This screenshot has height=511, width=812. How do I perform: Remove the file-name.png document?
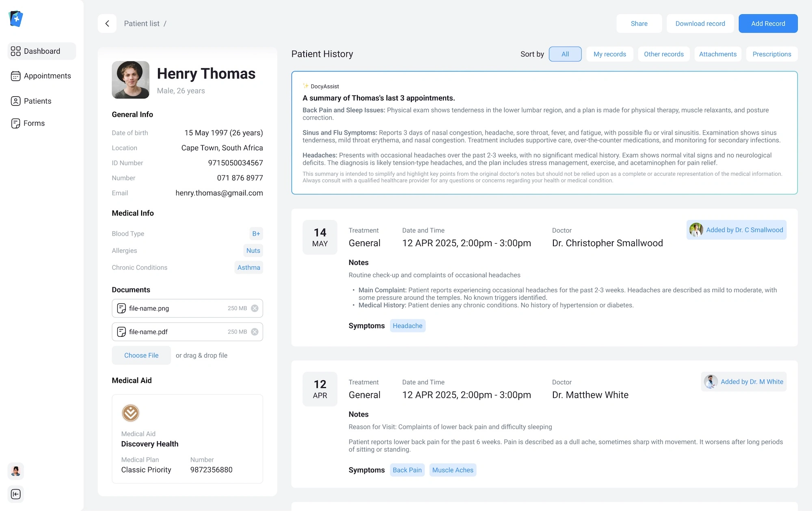pos(255,308)
